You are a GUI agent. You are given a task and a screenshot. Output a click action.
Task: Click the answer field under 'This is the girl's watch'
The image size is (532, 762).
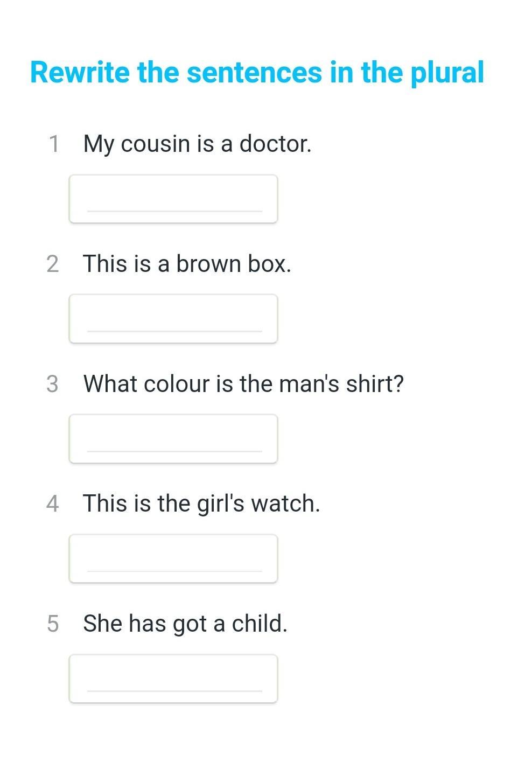pyautogui.click(x=173, y=559)
